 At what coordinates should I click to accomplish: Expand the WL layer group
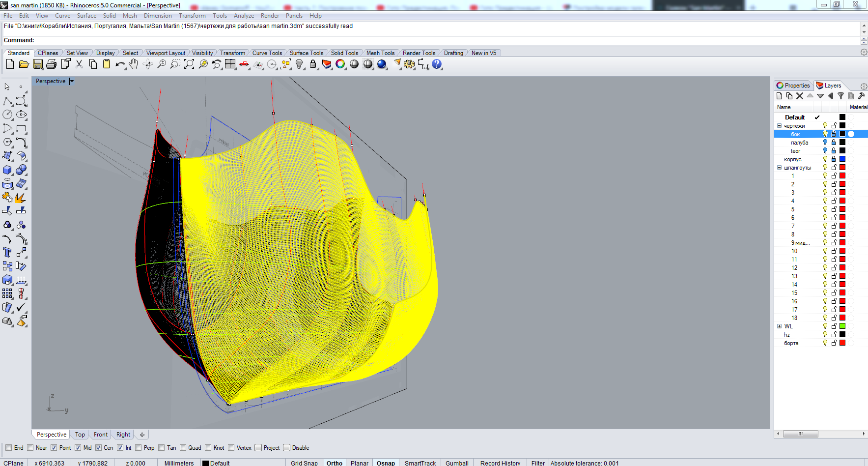(779, 326)
